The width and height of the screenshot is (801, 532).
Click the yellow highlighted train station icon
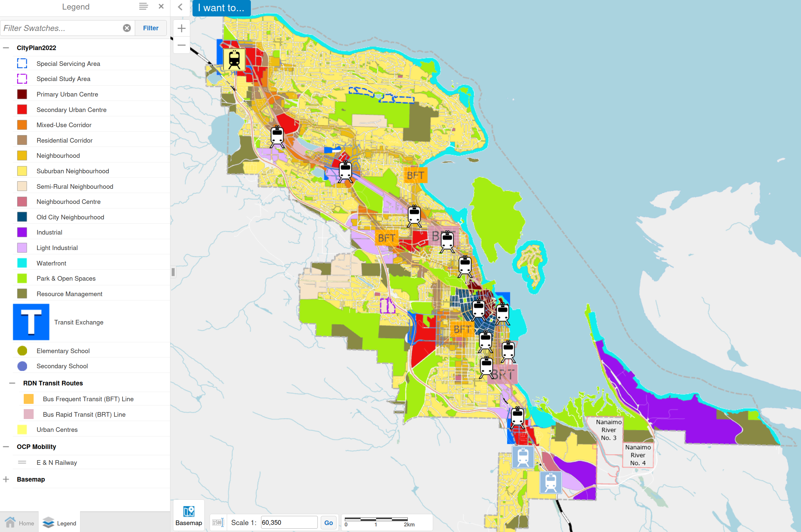(234, 59)
